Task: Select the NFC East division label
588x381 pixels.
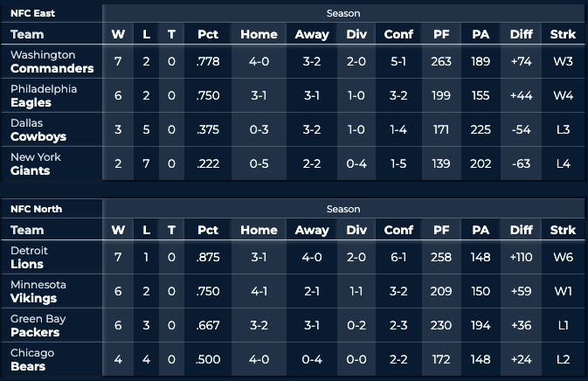Action: tap(31, 13)
